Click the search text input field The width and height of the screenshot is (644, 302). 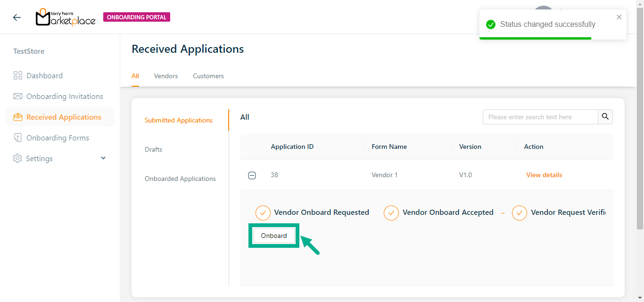coord(540,117)
